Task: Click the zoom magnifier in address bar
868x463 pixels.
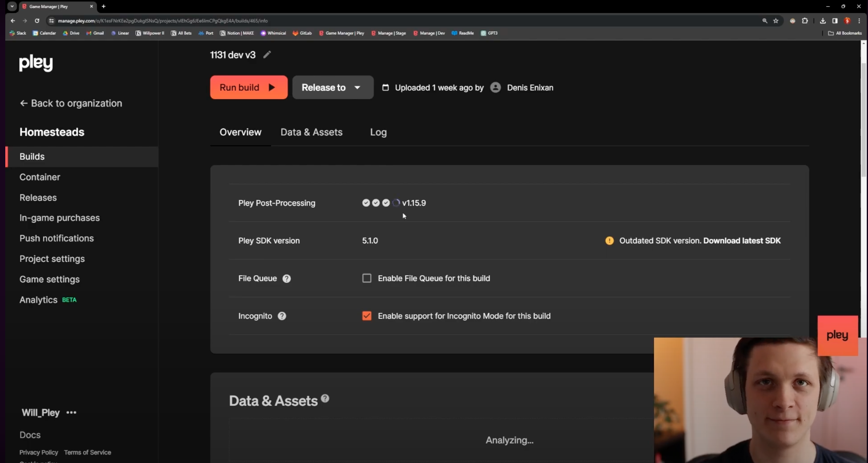Action: [x=765, y=21]
